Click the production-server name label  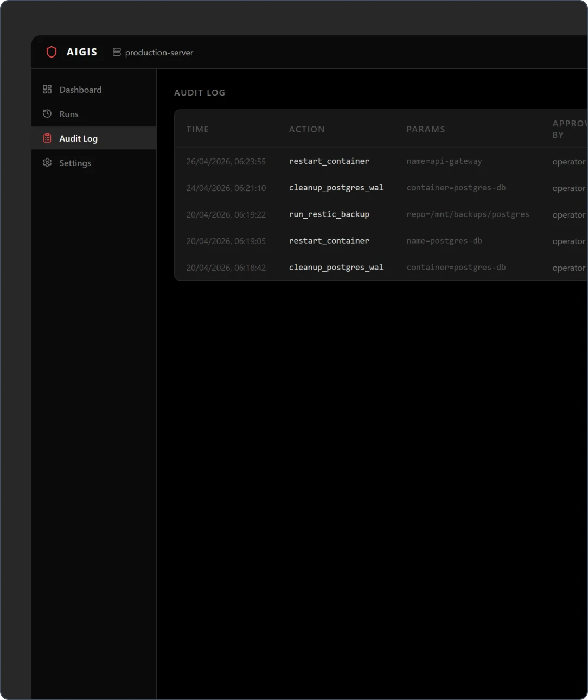pos(159,53)
